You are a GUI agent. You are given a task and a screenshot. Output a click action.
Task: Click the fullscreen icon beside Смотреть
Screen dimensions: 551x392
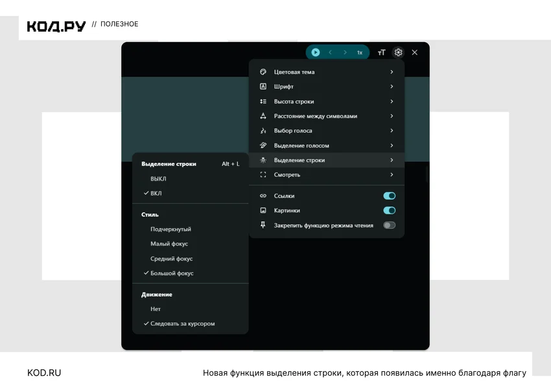tap(263, 174)
